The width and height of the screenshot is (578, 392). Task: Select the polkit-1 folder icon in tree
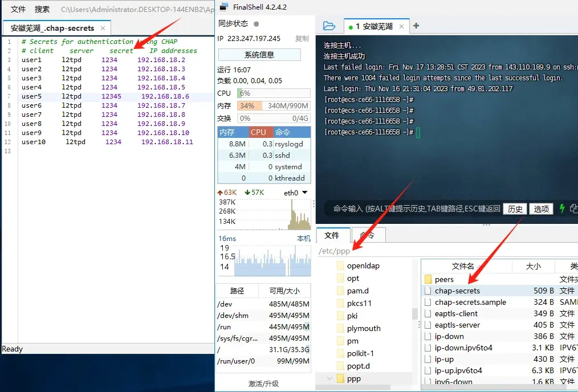[x=340, y=353]
